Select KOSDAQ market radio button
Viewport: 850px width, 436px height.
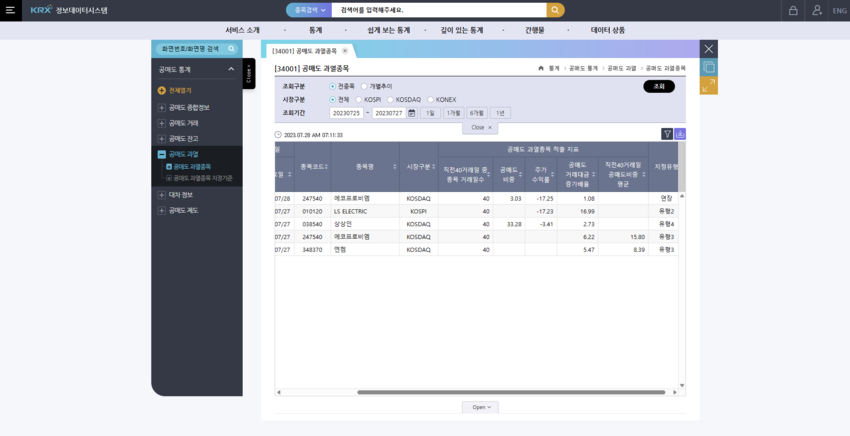[x=390, y=100]
